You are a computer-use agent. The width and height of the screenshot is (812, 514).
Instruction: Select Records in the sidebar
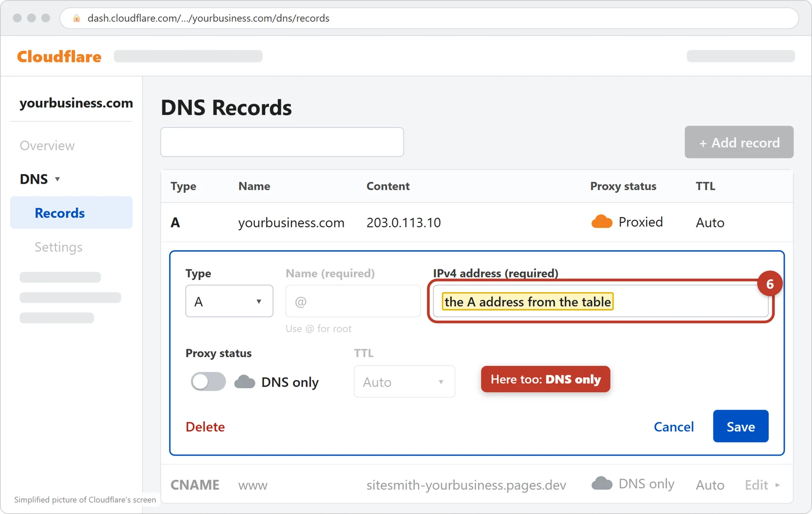pos(71,213)
